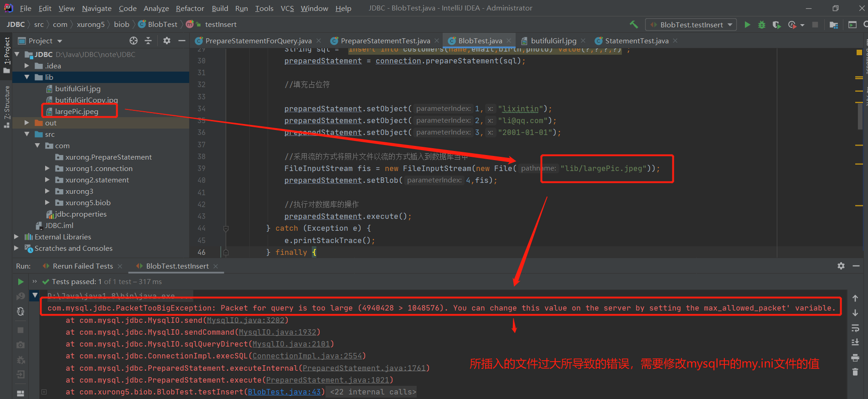This screenshot has width=868, height=399.
Task: Open the VCS menu
Action: click(x=287, y=8)
